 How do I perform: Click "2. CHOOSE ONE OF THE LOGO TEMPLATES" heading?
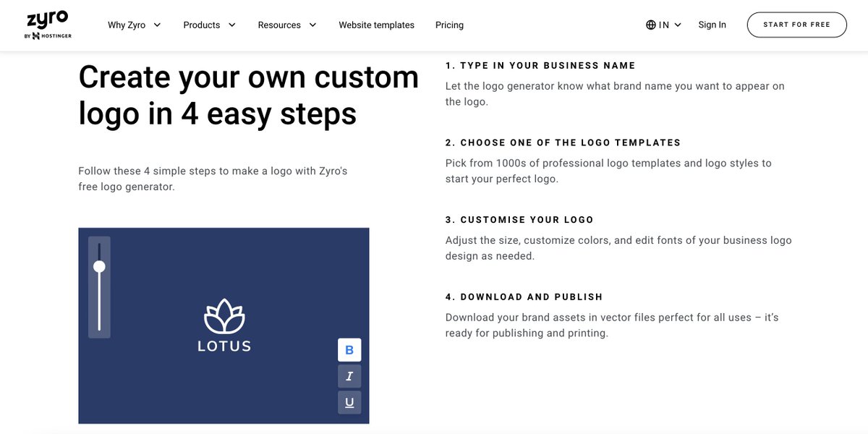563,142
